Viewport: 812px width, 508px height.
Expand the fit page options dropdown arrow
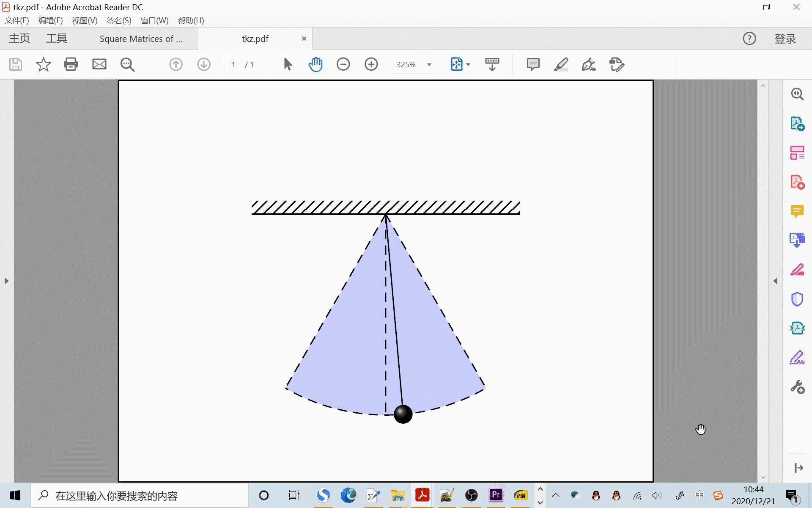pos(468,65)
